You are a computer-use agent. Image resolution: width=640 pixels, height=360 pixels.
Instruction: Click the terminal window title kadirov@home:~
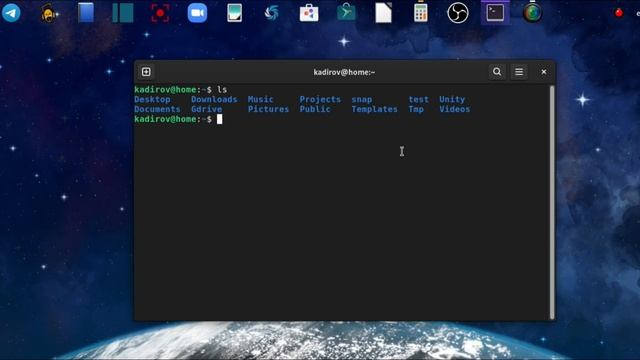click(344, 72)
